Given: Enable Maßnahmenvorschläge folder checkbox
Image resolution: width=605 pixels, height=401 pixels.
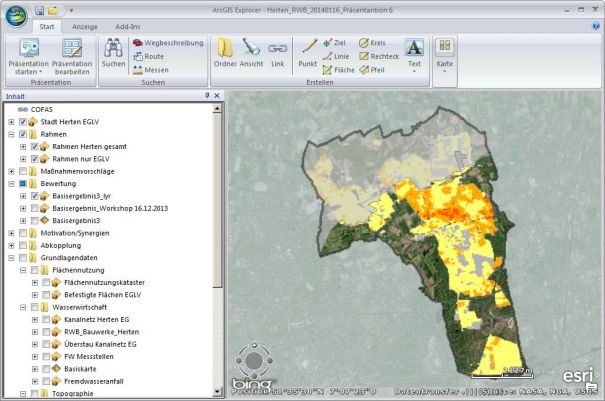Looking at the screenshot, I should [23, 171].
